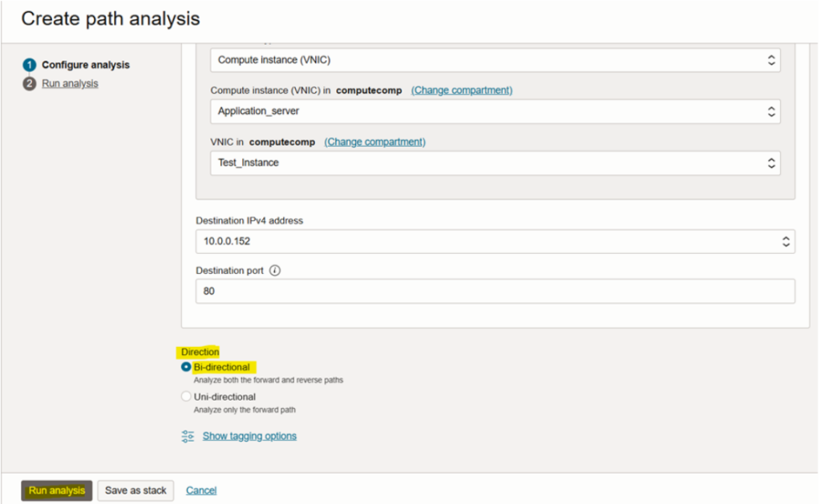Image resolution: width=821 pixels, height=504 pixels.
Task: Click the Destination port info icon
Action: click(x=275, y=271)
